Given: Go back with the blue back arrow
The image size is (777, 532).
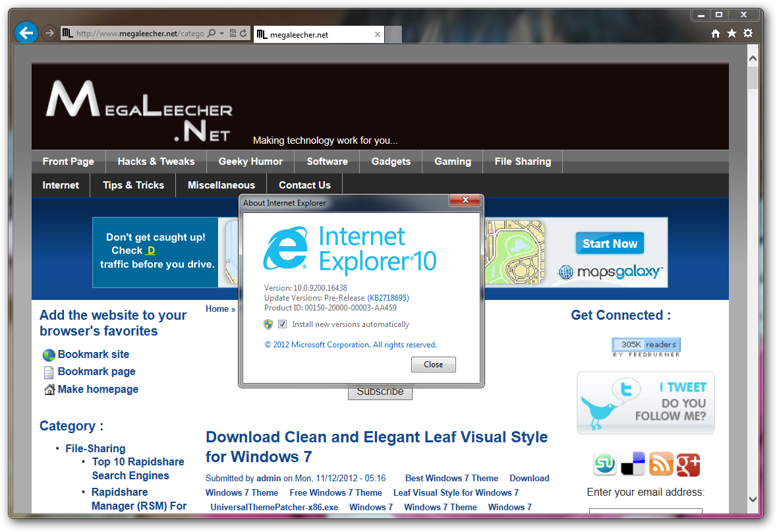Looking at the screenshot, I should (26, 33).
